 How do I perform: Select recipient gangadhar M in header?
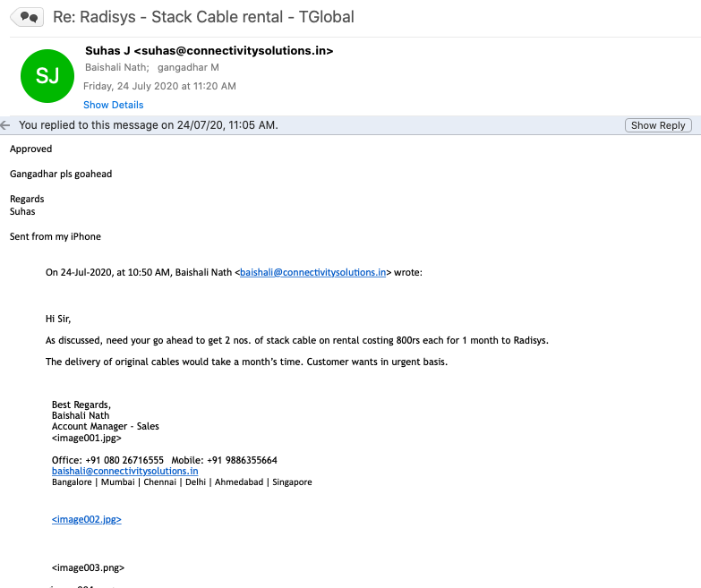[x=188, y=68]
